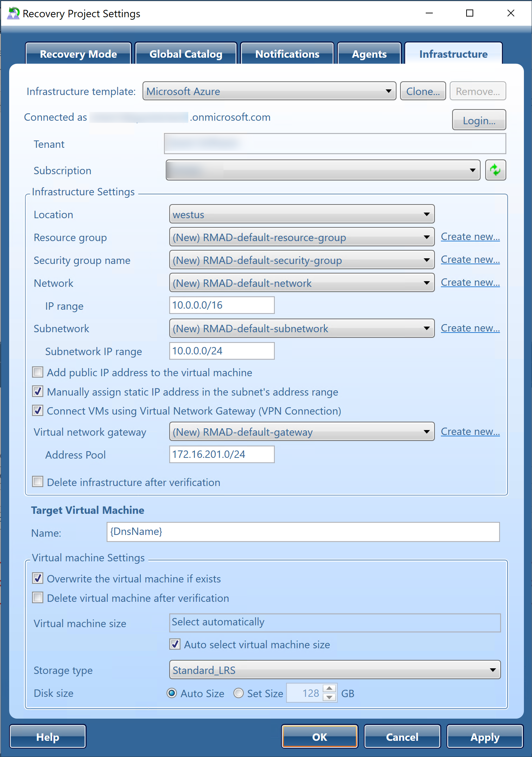Click the IP range field 10.0.0.0/16
This screenshot has width=532, height=757.
click(222, 305)
